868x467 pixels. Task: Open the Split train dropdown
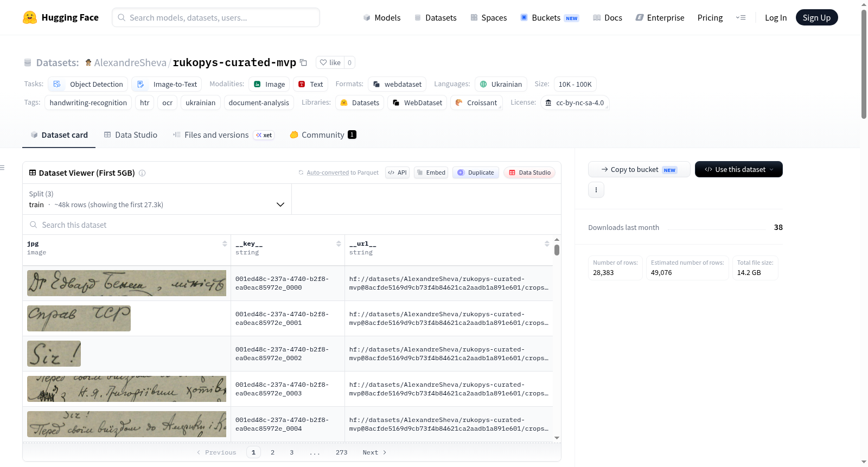coord(157,199)
